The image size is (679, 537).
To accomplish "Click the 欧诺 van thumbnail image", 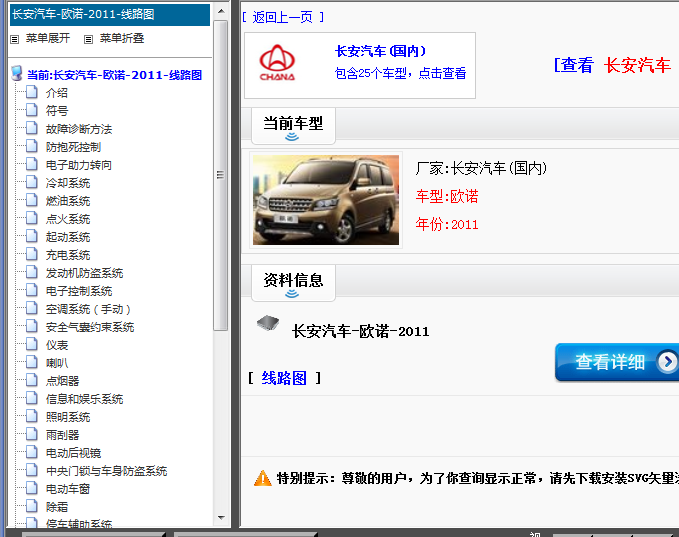I will click(x=326, y=200).
